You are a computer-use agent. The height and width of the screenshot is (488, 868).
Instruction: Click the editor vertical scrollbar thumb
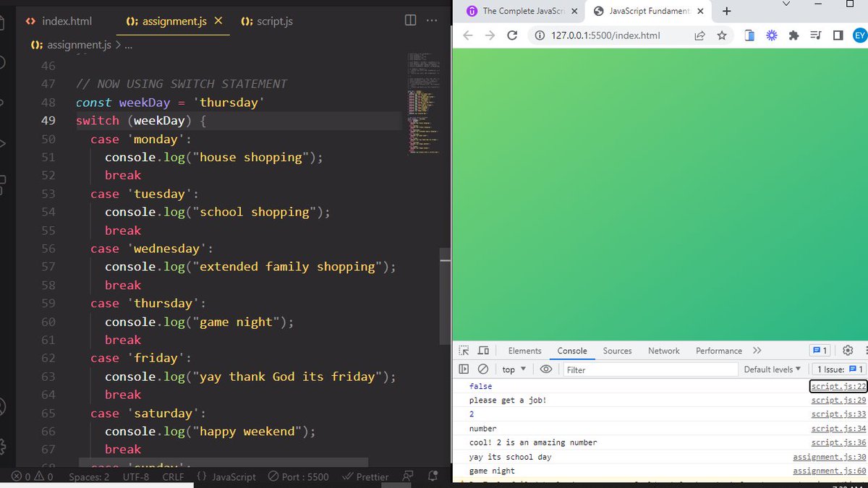pyautogui.click(x=444, y=296)
